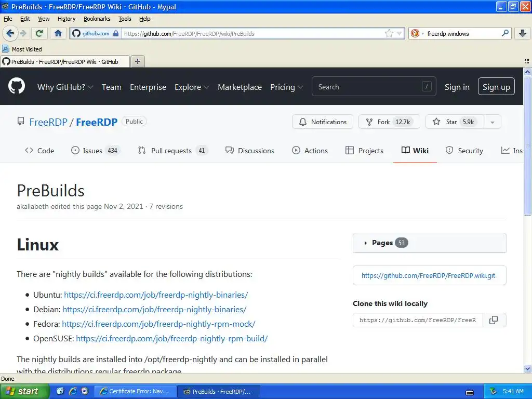Open the Help menu
532x399 pixels.
(x=144, y=19)
